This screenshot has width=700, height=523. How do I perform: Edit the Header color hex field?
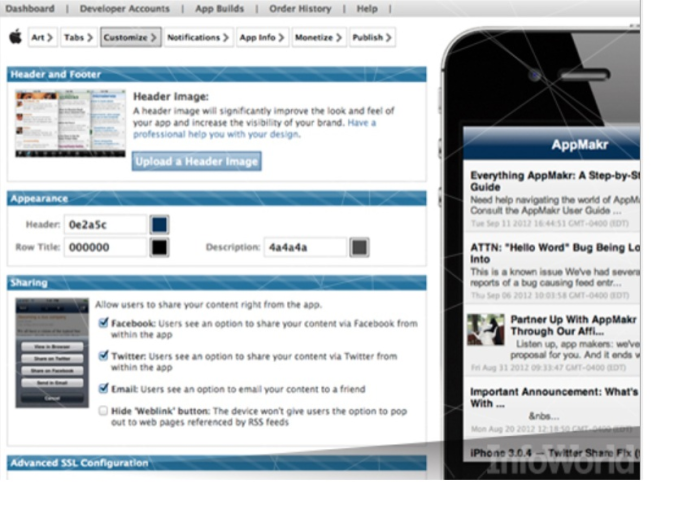[105, 224]
